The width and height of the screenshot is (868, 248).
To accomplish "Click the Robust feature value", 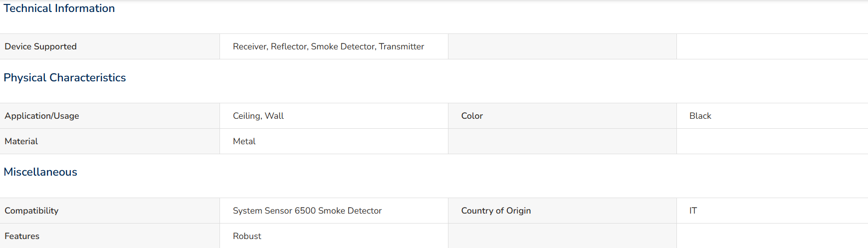I will [x=247, y=236].
